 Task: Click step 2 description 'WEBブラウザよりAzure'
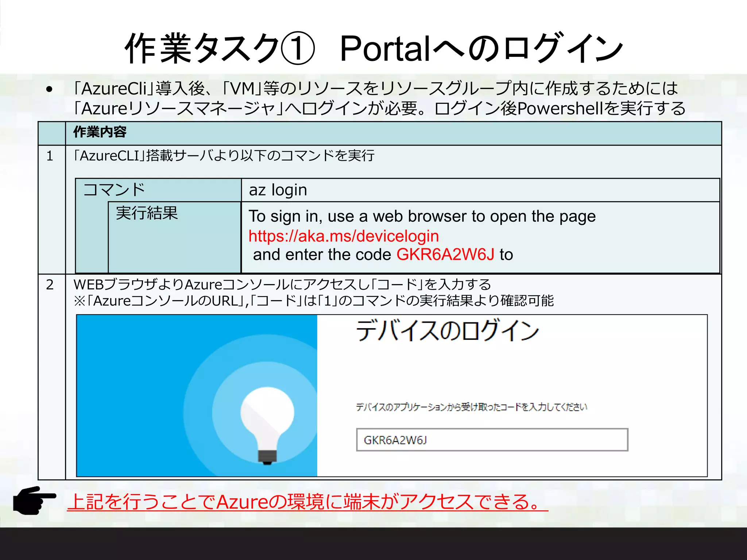(282, 284)
